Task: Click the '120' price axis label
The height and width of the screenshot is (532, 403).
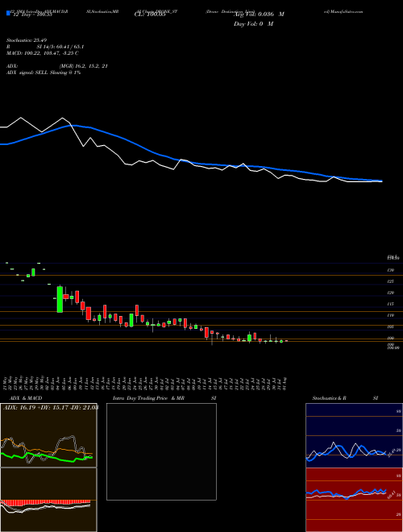Action: 391,293
